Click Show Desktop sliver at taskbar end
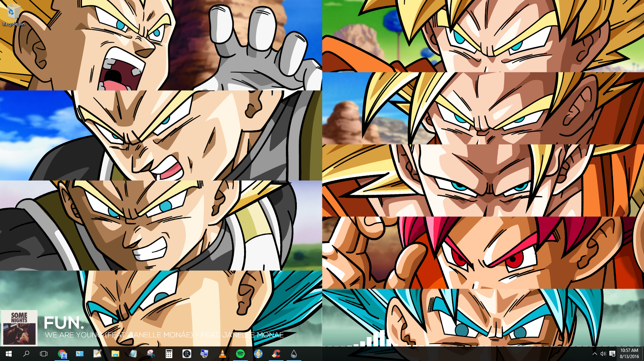644x361 pixels. (643, 354)
